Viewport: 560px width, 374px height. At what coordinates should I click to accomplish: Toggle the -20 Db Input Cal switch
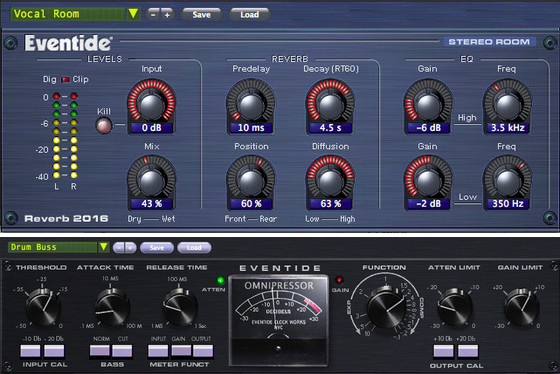(54, 351)
